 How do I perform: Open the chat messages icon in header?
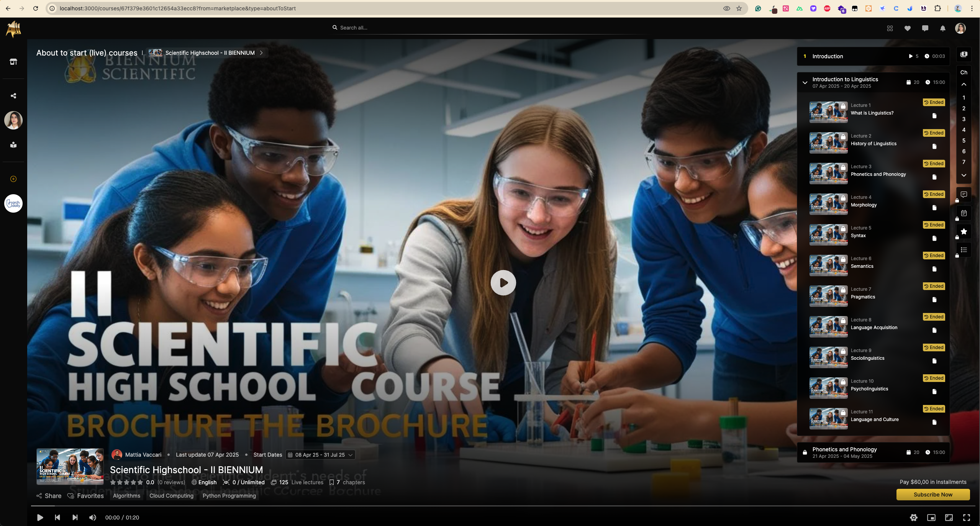tap(925, 28)
